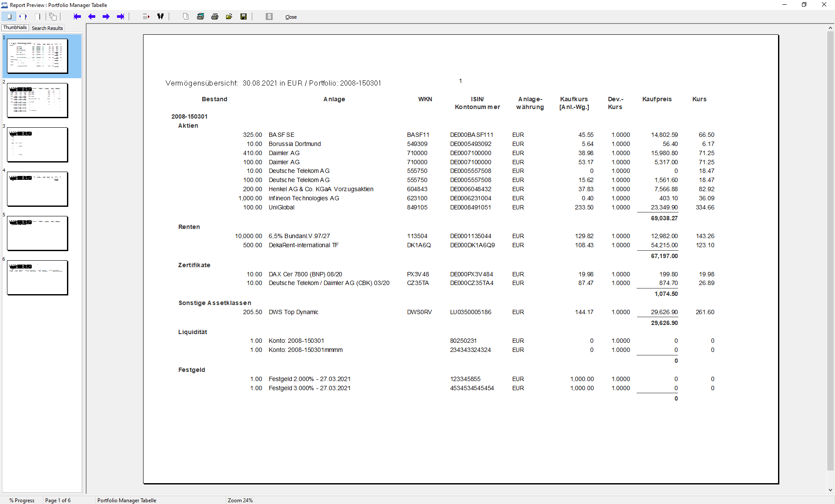
Task: Click the next page arrow
Action: (x=106, y=17)
